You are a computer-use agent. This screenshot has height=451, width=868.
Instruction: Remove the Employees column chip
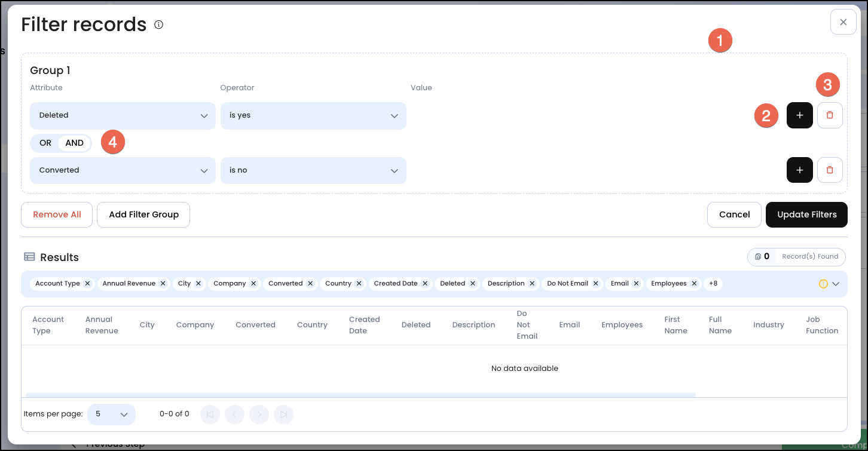(x=694, y=284)
